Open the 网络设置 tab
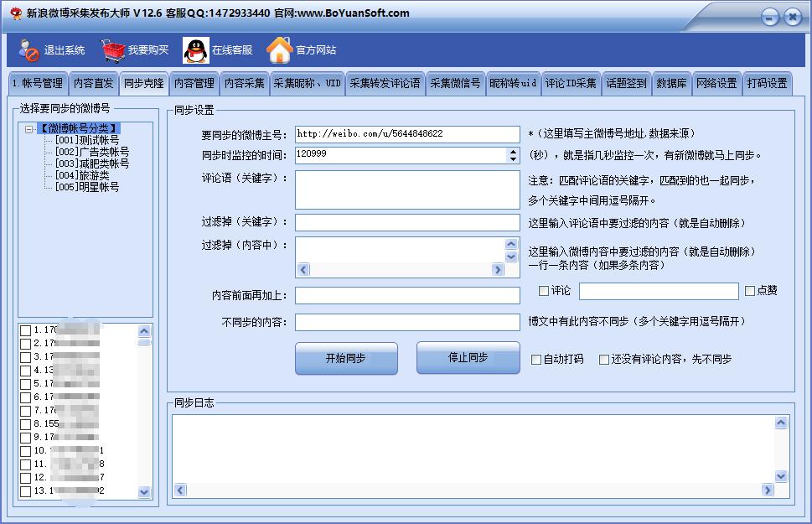 tap(716, 84)
